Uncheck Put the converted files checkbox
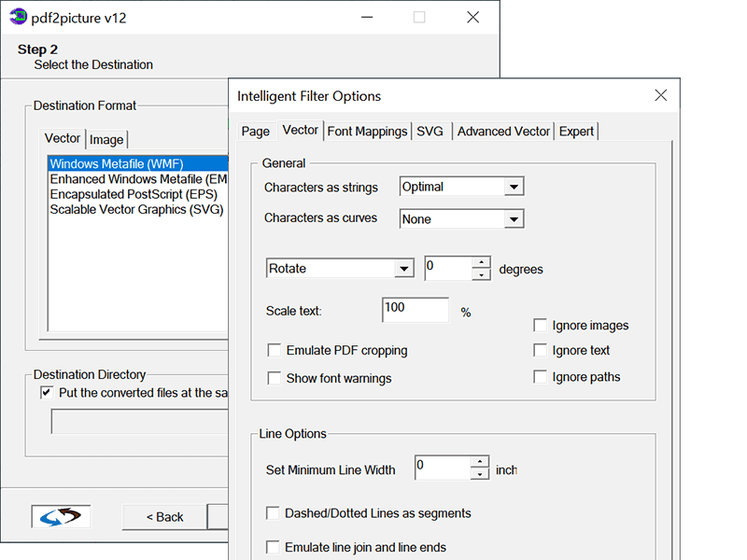Screen dimensions: 747x560 (x=46, y=393)
